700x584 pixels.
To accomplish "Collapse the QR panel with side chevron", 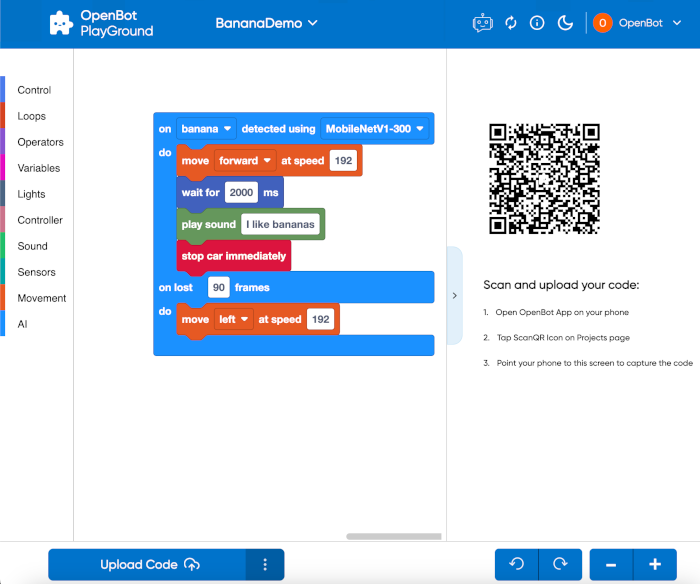I will tap(454, 296).
